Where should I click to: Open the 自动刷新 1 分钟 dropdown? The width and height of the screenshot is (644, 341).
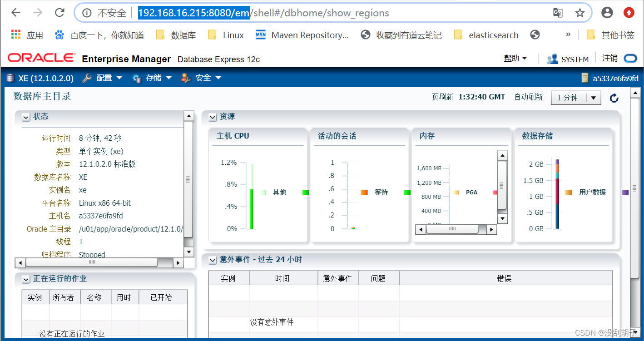576,98
